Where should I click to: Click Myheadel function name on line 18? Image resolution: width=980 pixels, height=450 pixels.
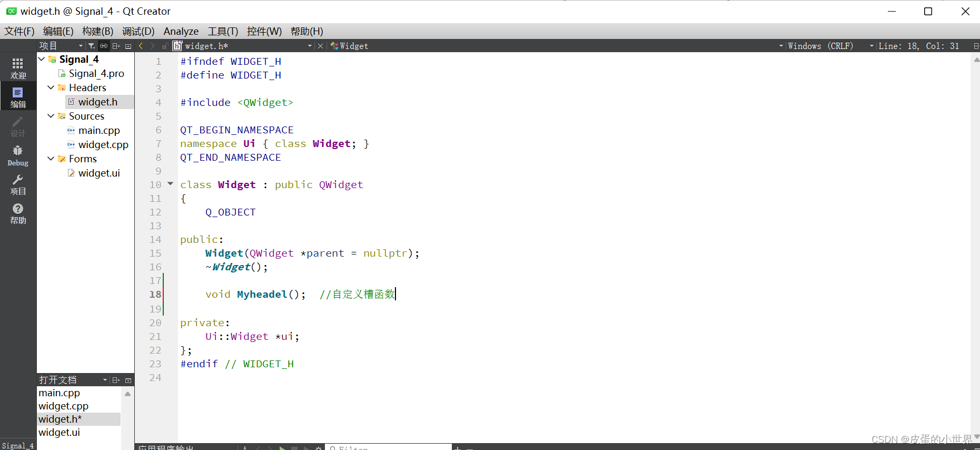[262, 294]
